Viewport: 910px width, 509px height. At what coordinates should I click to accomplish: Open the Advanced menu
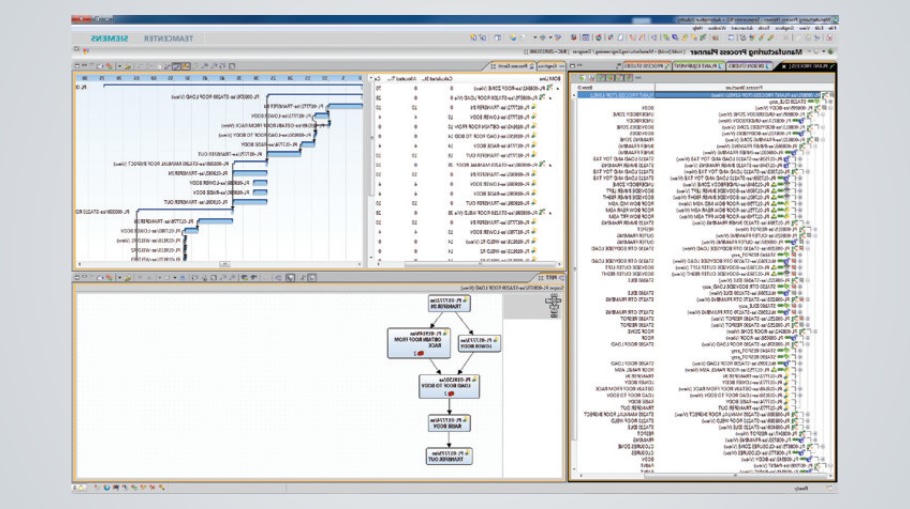(742, 28)
